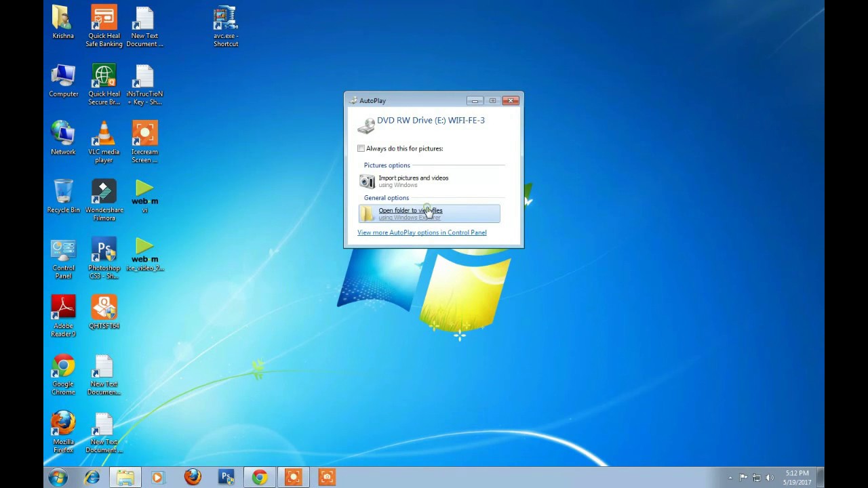Show hidden system tray icons arrow
The width and height of the screenshot is (868, 488).
(x=730, y=478)
